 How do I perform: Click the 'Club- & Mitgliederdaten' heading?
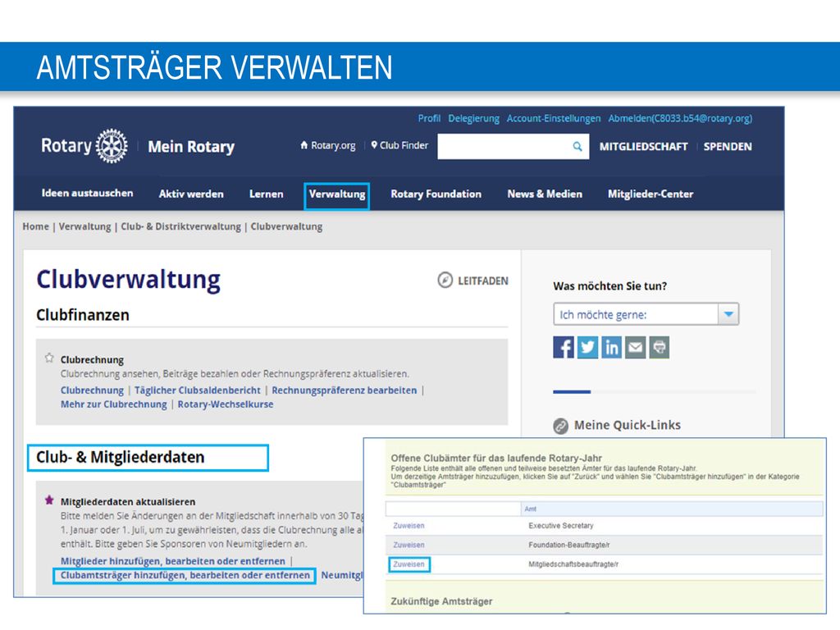(x=121, y=457)
